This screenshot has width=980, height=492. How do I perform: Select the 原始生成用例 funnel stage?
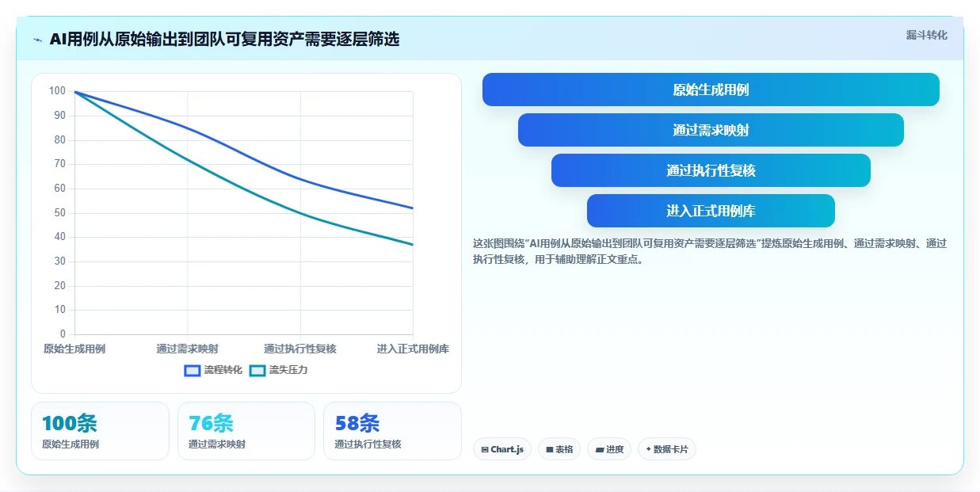(x=711, y=90)
